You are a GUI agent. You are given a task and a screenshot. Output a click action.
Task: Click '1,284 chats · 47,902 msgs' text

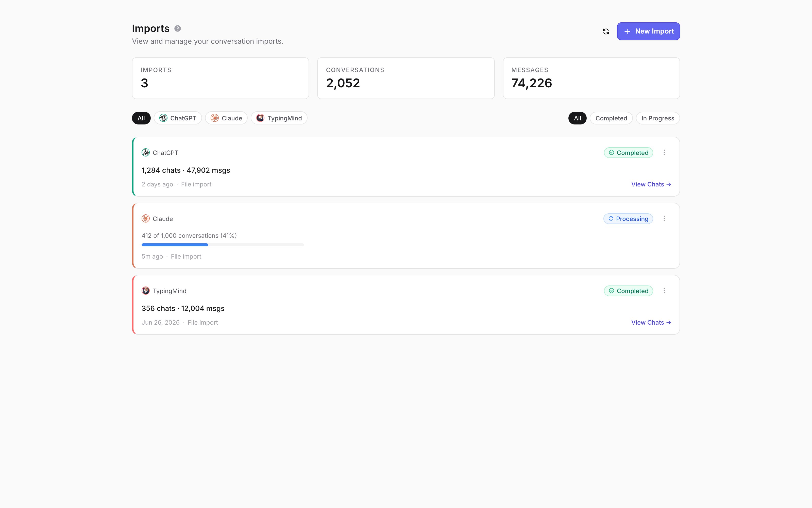[185, 170]
